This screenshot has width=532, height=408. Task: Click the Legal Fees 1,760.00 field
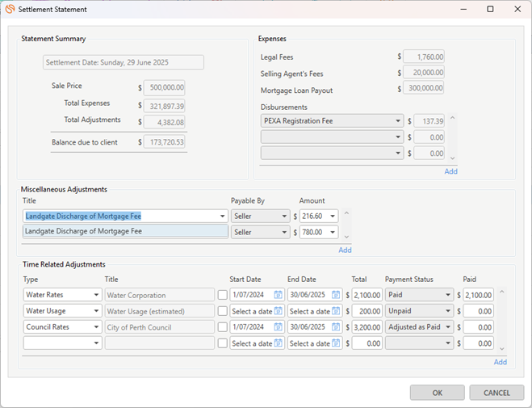point(424,57)
